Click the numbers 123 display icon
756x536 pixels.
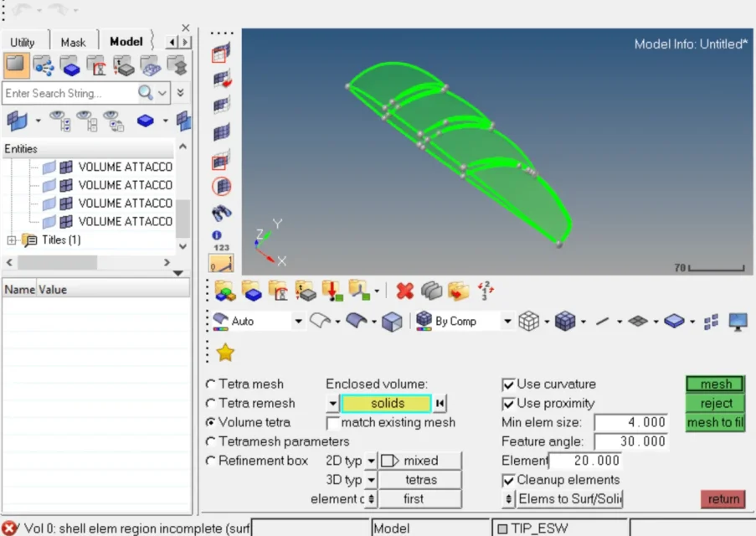click(221, 241)
